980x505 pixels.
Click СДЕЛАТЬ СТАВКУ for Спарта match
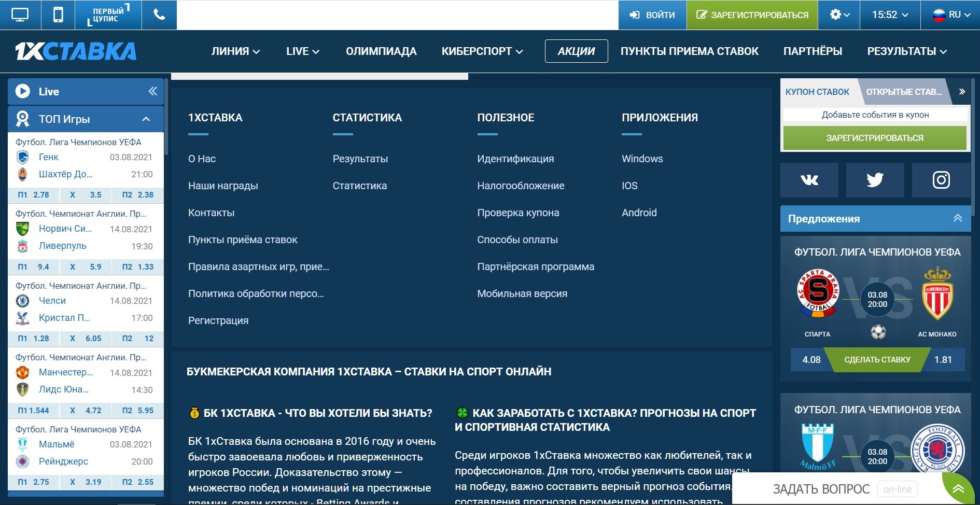[x=877, y=360]
